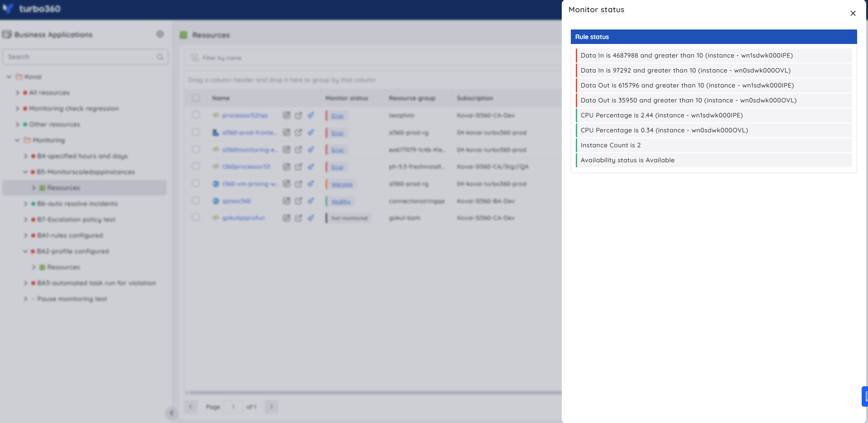The width and height of the screenshot is (868, 423).
Task: Open the blue side tab at right edge
Action: 865,396
